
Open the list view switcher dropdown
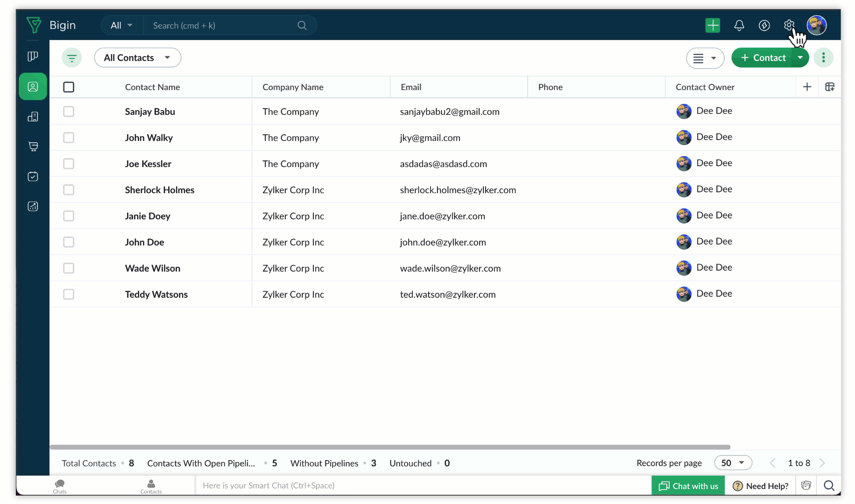tap(705, 58)
